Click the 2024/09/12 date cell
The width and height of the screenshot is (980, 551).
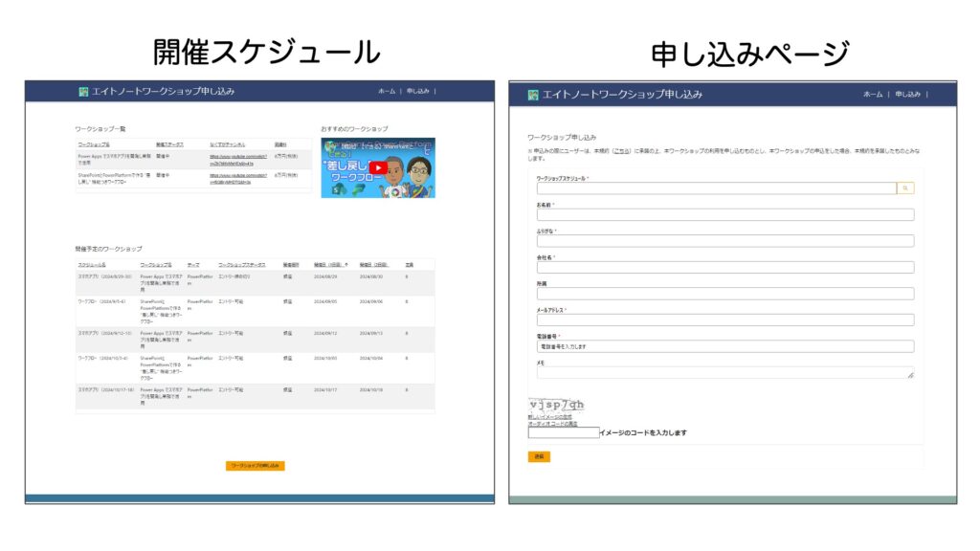(325, 334)
